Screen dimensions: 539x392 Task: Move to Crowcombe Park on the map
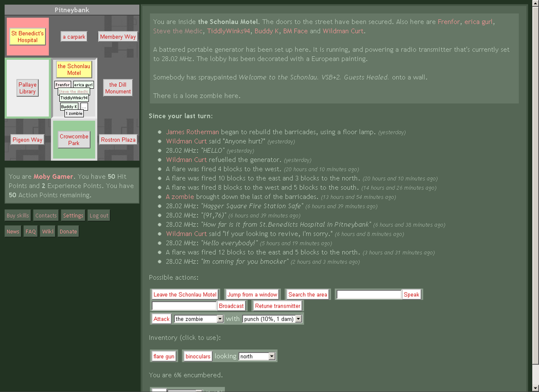click(x=74, y=140)
